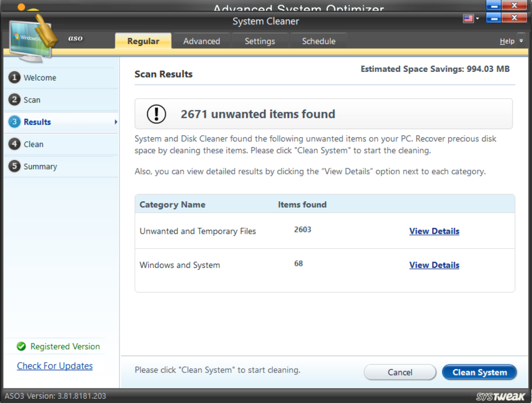The image size is (532, 403).
Task: Click the Items found column header
Action: (302, 205)
